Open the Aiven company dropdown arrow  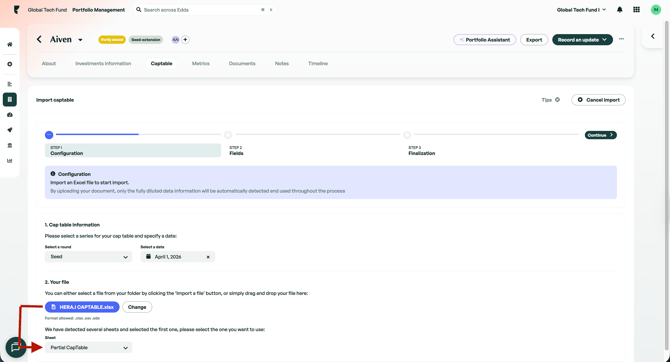point(80,40)
